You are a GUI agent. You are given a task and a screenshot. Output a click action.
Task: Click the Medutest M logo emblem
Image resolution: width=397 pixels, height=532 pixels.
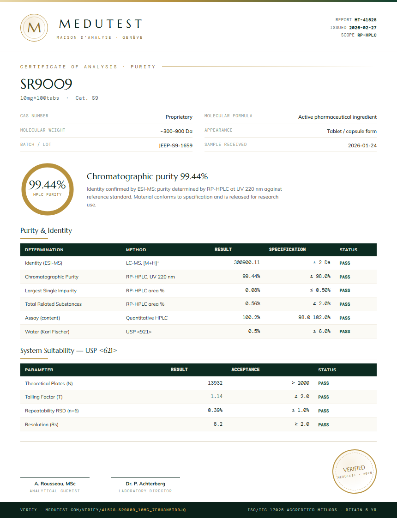[x=34, y=28]
